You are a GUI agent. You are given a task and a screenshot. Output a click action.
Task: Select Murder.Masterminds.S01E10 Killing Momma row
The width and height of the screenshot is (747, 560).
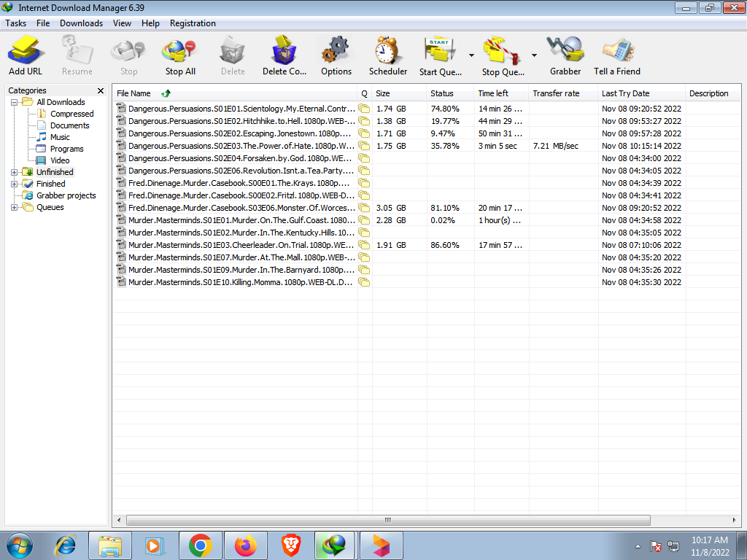426,282
